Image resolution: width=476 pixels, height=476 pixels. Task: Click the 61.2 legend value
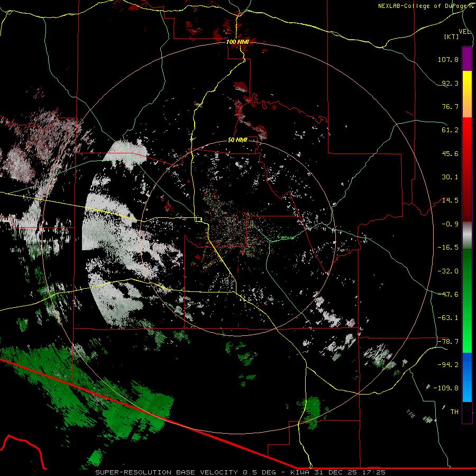[x=450, y=130]
